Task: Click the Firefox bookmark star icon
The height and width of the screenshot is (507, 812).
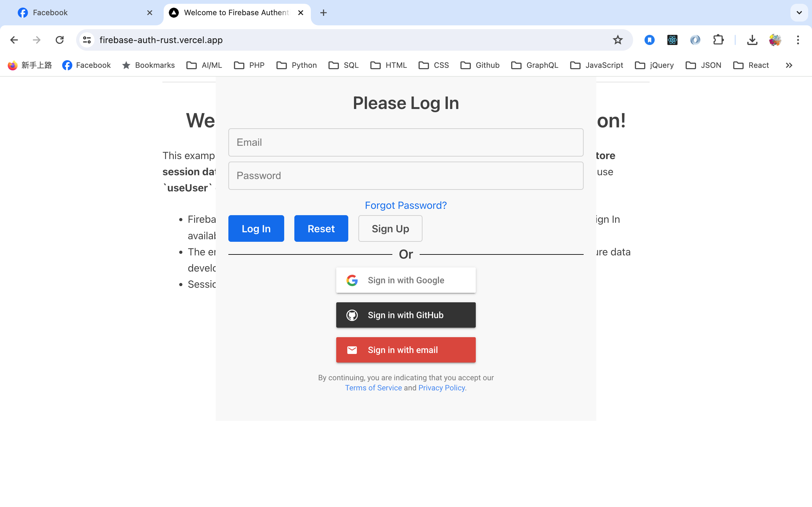Action: (x=618, y=40)
